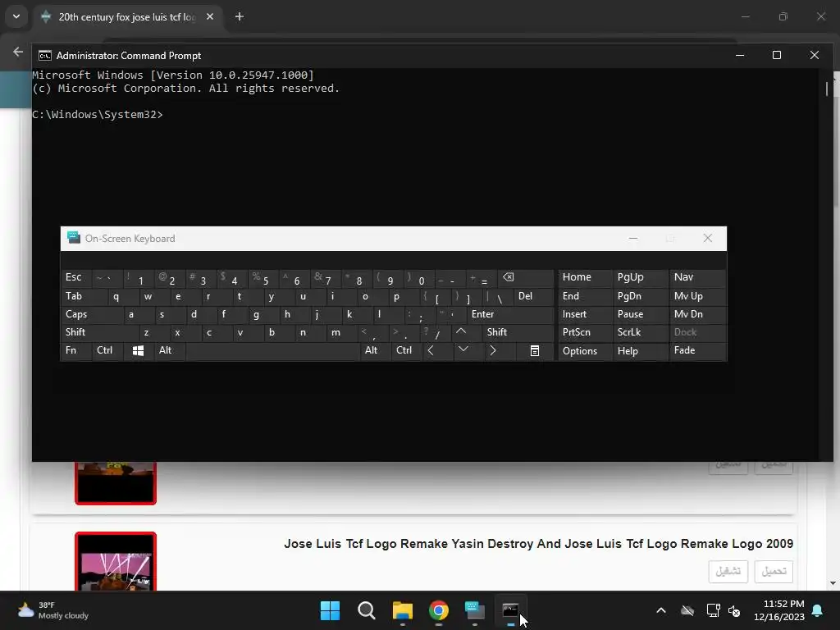The image size is (840, 630).
Task: Click the Enter key on keyboard
Action: point(510,314)
